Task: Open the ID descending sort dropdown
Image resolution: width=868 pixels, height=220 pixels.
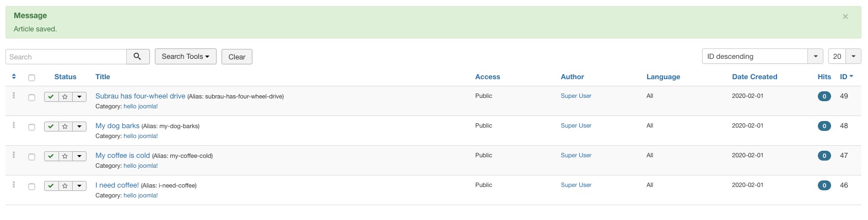Action: [x=762, y=56]
